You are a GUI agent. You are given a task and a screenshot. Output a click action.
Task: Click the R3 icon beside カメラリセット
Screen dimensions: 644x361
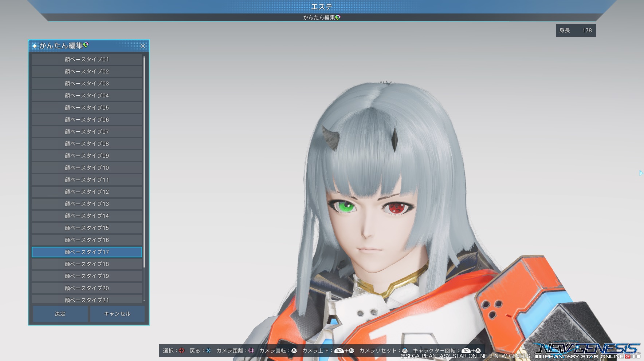(405, 350)
